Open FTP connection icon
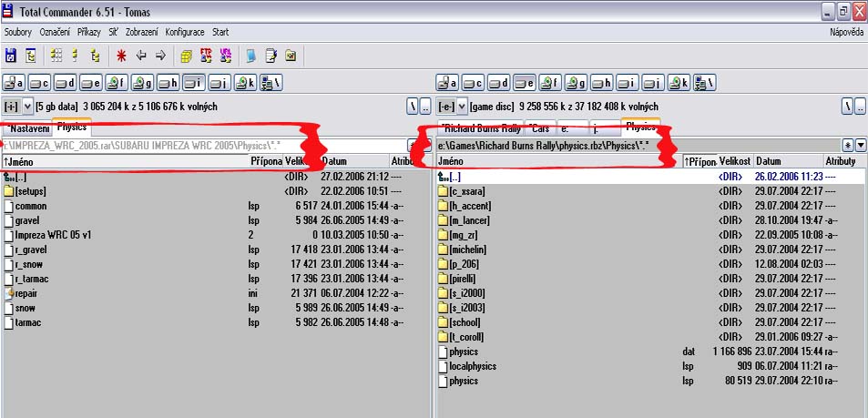This screenshot has width=868, height=418. pos(206,55)
